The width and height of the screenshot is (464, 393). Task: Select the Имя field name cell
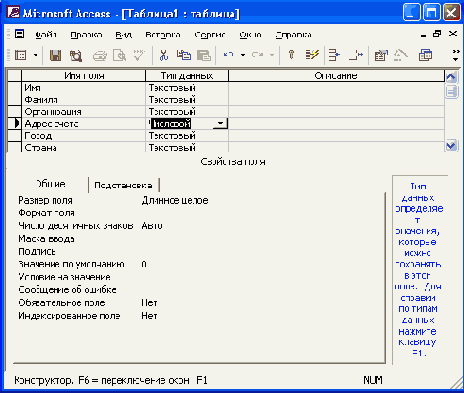[x=84, y=88]
